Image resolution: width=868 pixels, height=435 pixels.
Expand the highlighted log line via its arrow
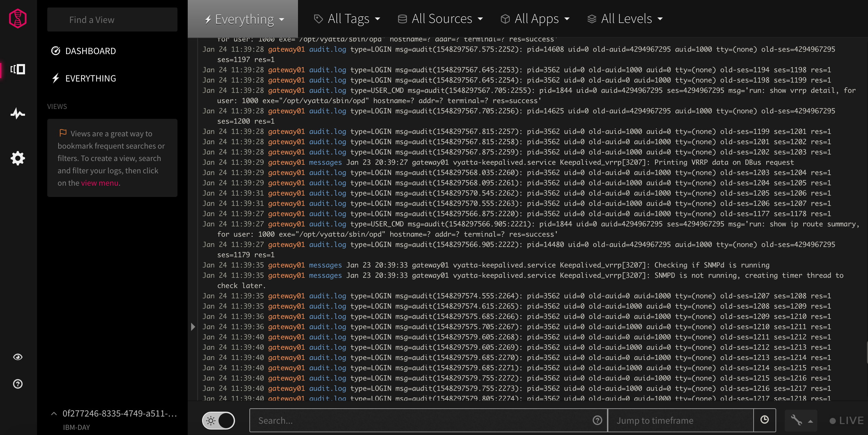click(x=193, y=327)
